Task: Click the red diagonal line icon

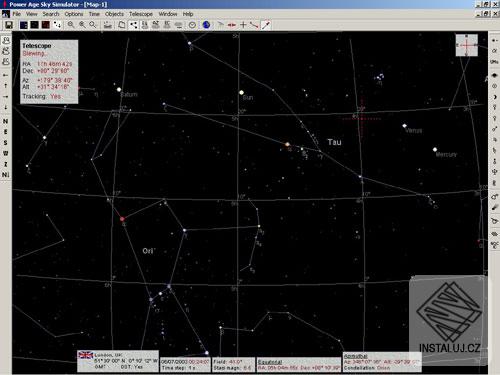Action: click(x=254, y=25)
